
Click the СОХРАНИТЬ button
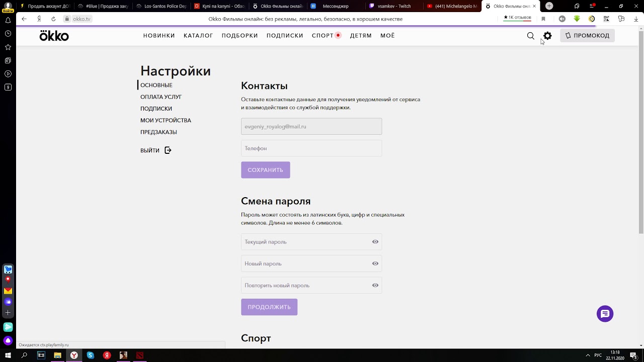266,170
